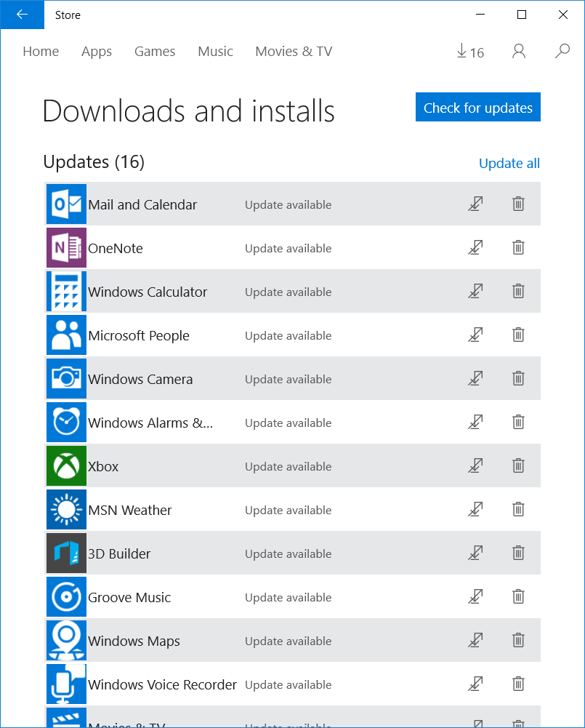Image resolution: width=585 pixels, height=728 pixels.
Task: Click the trash icon for Windows Alarms
Action: (518, 422)
